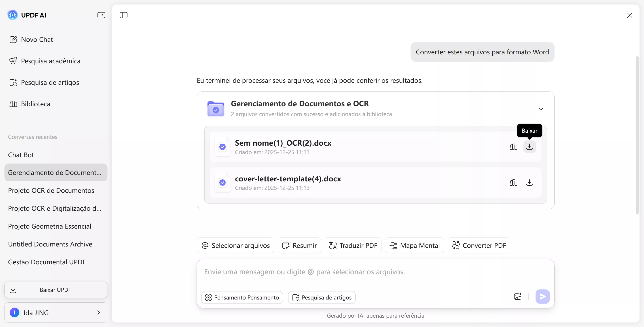Screen dimensions: 644x327
Task: Toggle the chat panel layout icon
Action: click(x=123, y=15)
